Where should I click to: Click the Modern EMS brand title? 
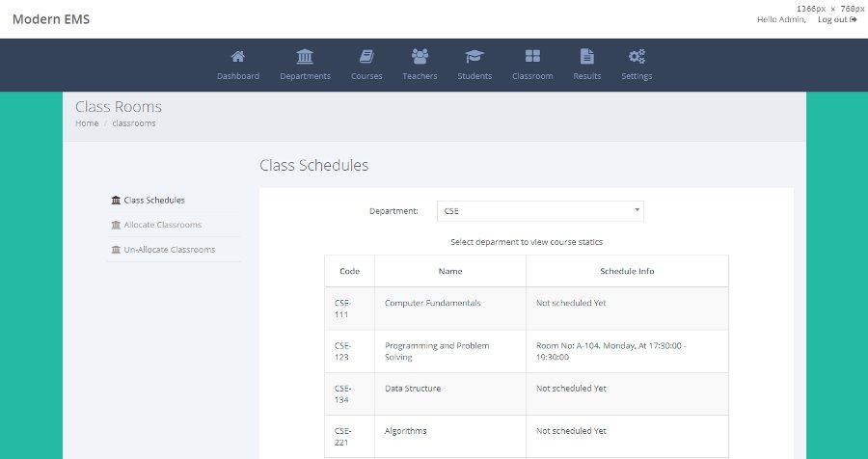[51, 19]
